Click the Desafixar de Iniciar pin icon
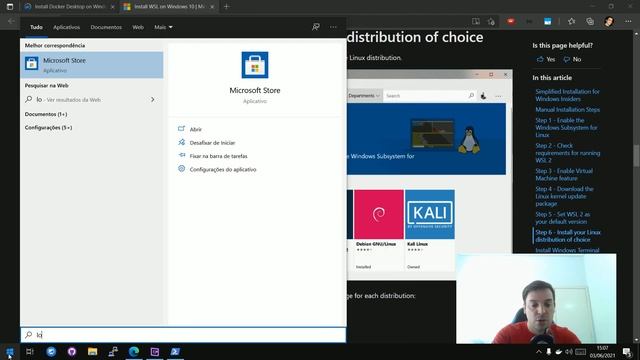Screen dimensions: 640x360 pyautogui.click(x=182, y=142)
